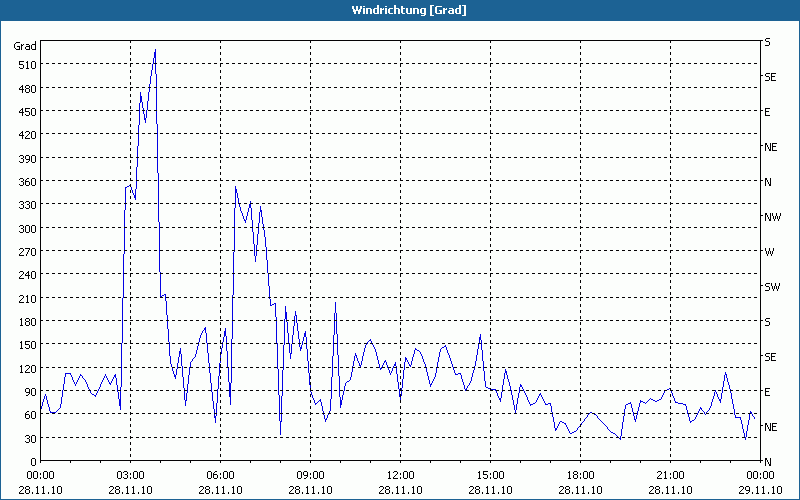Click the 450 left-axis value

28,112
